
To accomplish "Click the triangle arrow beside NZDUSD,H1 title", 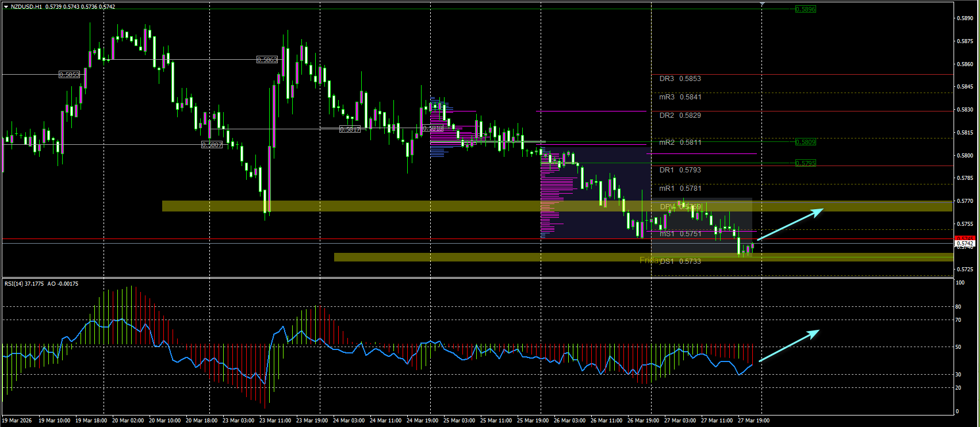I will [6, 7].
